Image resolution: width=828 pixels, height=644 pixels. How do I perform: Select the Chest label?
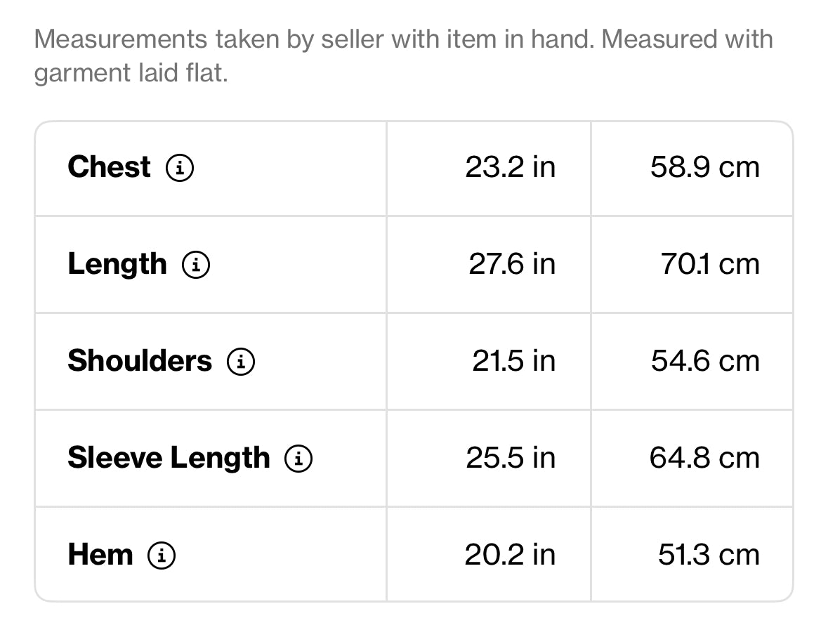(x=110, y=167)
